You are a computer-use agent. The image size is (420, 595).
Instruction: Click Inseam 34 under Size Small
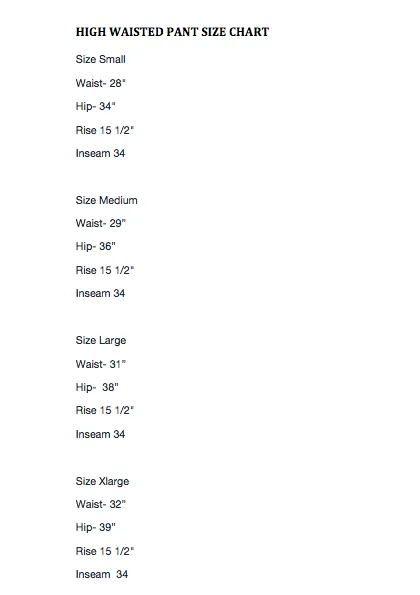(100, 153)
